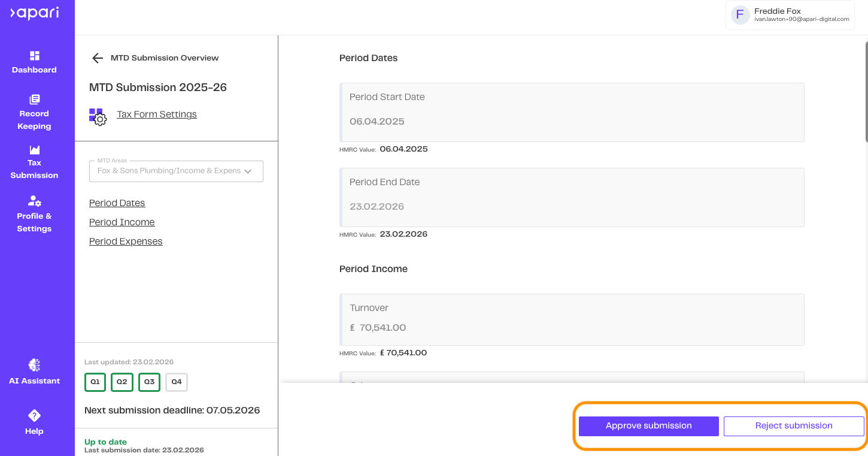The image size is (868, 456).
Task: Click Reject submission button
Action: (x=793, y=426)
